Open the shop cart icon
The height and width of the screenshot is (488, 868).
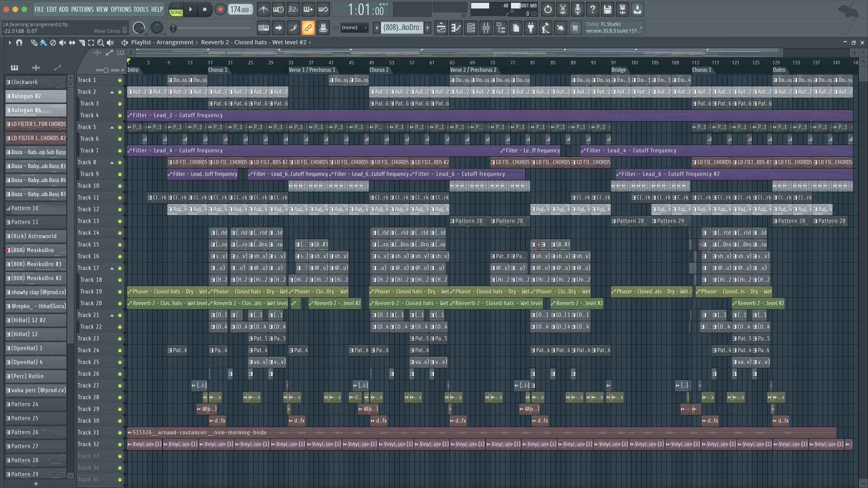[575, 28]
